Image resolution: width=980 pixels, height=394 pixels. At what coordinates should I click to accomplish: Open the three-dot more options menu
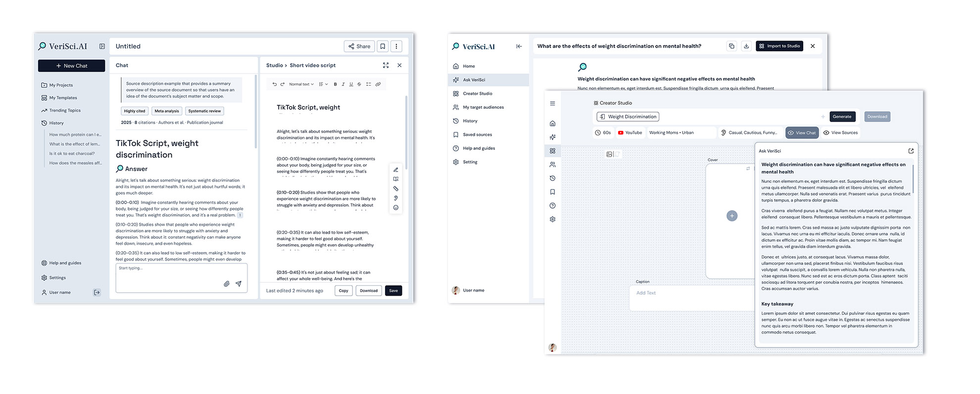pyautogui.click(x=396, y=46)
